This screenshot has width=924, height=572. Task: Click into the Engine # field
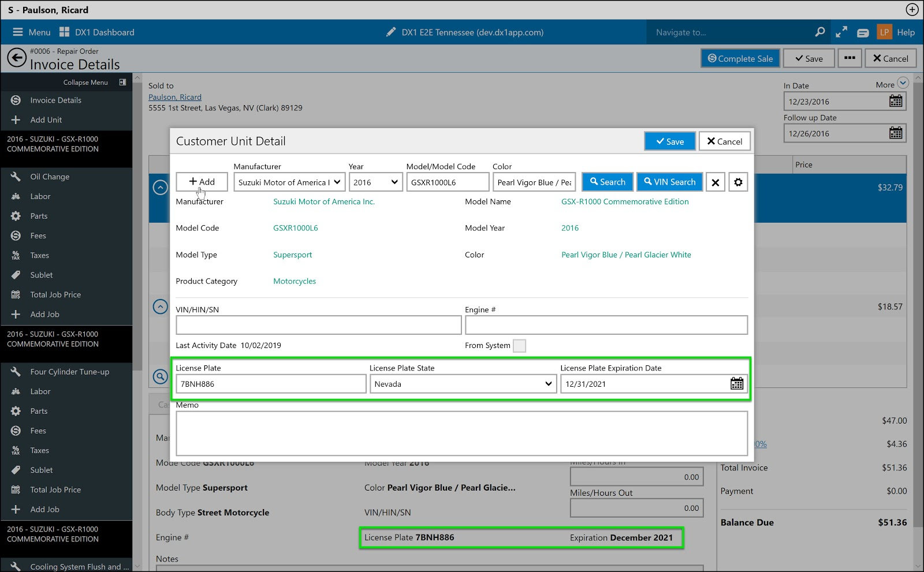point(606,325)
